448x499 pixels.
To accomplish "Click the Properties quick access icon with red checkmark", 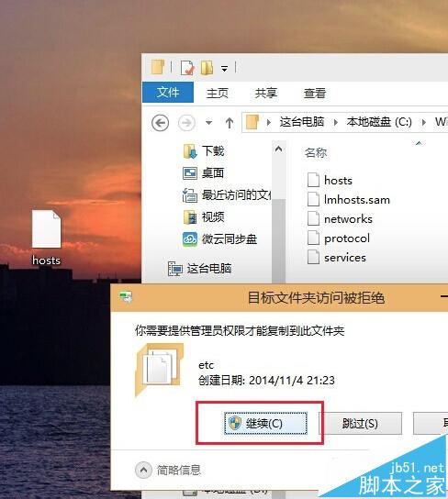I will [x=187, y=68].
